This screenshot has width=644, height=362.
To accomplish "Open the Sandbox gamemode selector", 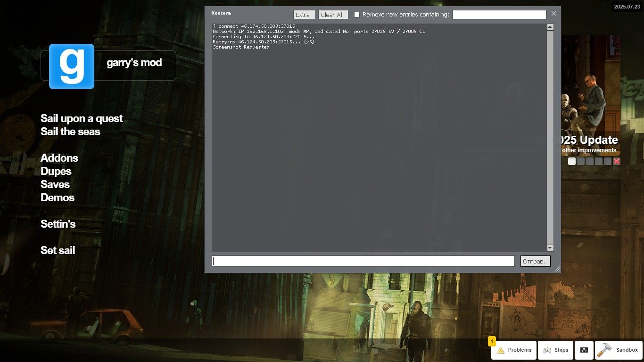I will click(x=619, y=350).
